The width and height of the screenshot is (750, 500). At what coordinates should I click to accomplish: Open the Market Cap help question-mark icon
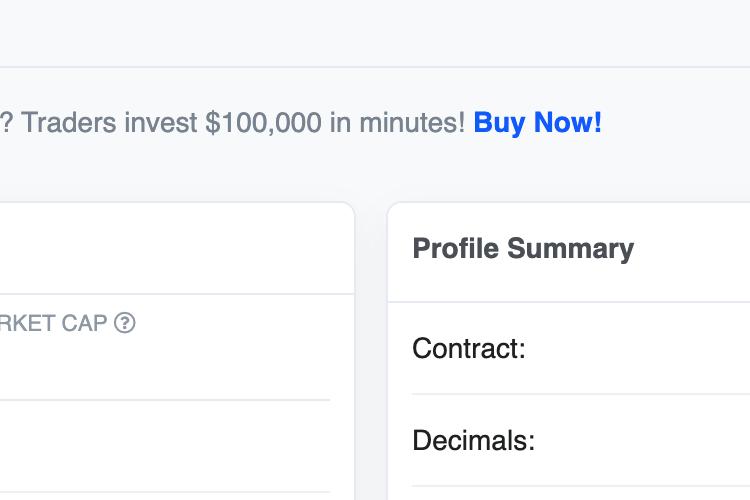[x=125, y=323]
